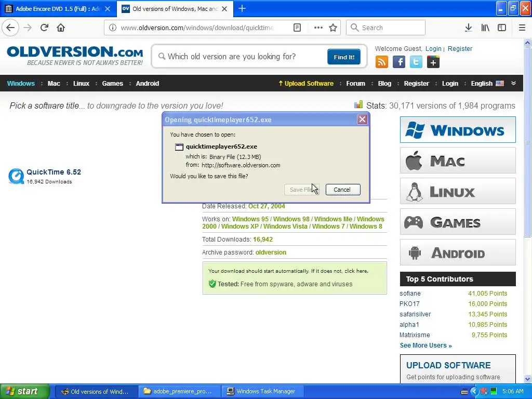Open the Mac nav menu item

click(x=54, y=84)
